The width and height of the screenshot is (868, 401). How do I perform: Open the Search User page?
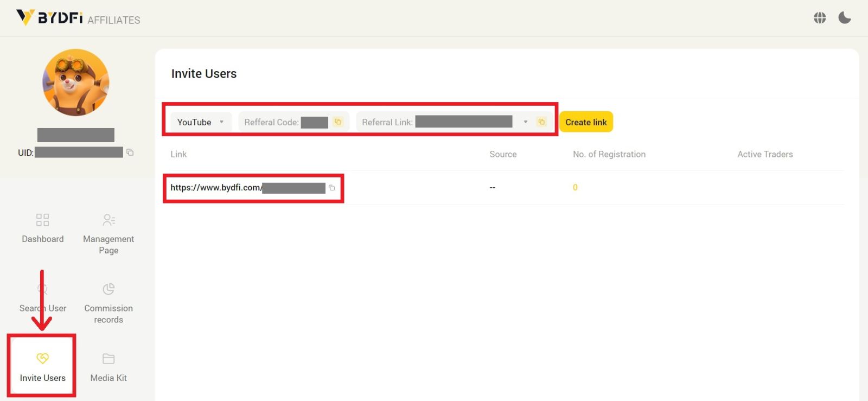[x=42, y=297]
